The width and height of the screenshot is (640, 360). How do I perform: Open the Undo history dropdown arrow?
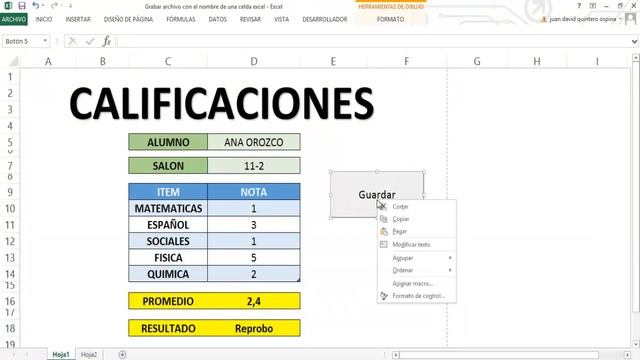click(43, 6)
